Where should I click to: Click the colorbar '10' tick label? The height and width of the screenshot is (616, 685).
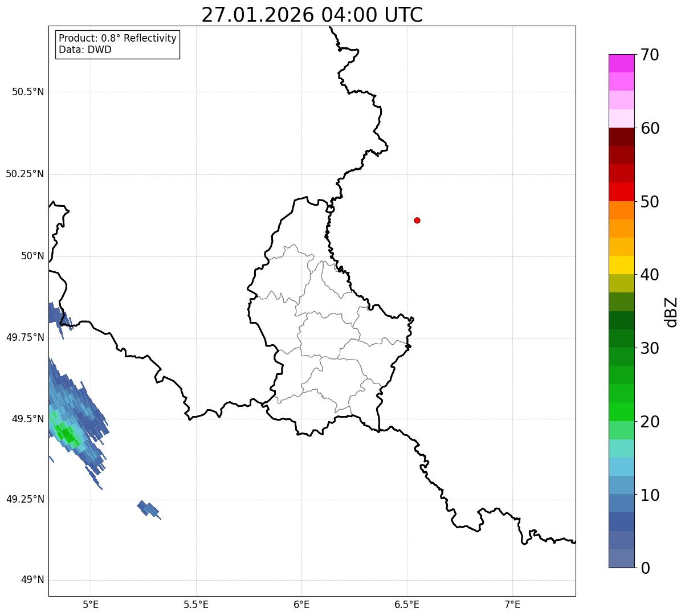point(650,495)
